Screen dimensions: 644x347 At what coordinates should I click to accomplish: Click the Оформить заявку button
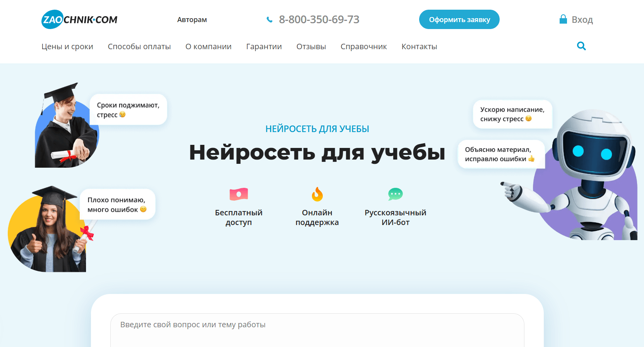pos(459,19)
